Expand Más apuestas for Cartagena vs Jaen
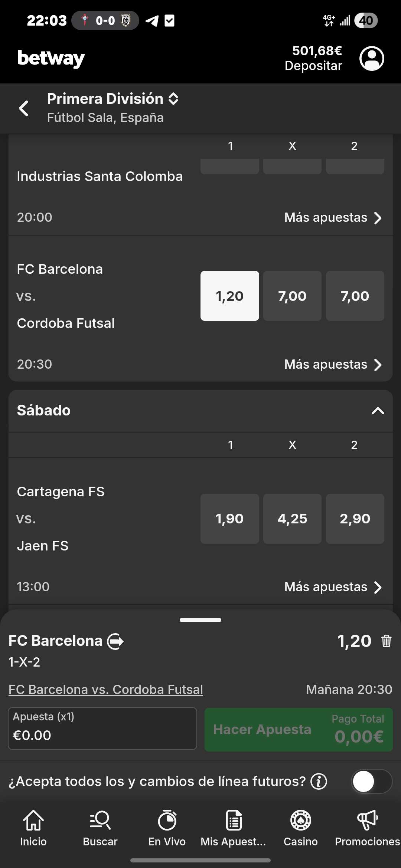Image resolution: width=401 pixels, height=868 pixels. pos(333,587)
